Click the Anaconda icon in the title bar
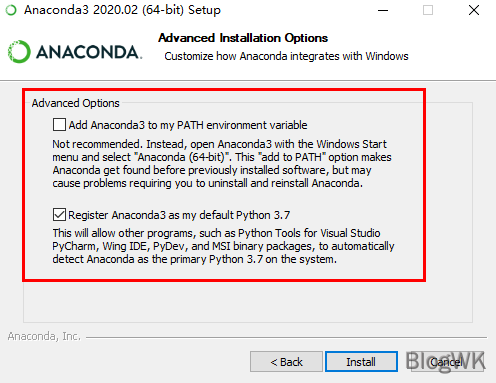 (x=11, y=10)
